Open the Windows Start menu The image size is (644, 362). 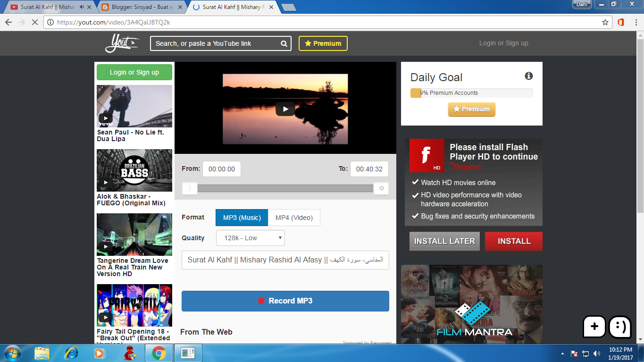[x=12, y=353]
